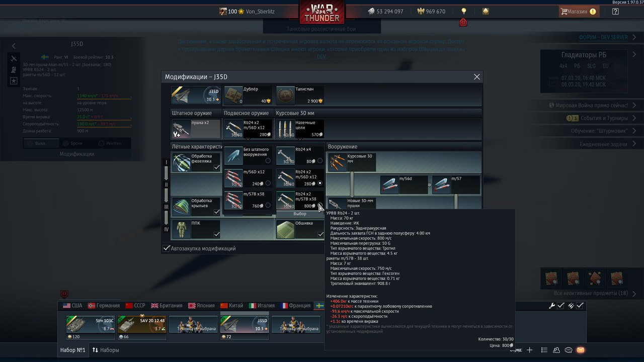Screen dimensions: 644x362
Task: Click the ППК g-suit icon
Action: coord(181,229)
